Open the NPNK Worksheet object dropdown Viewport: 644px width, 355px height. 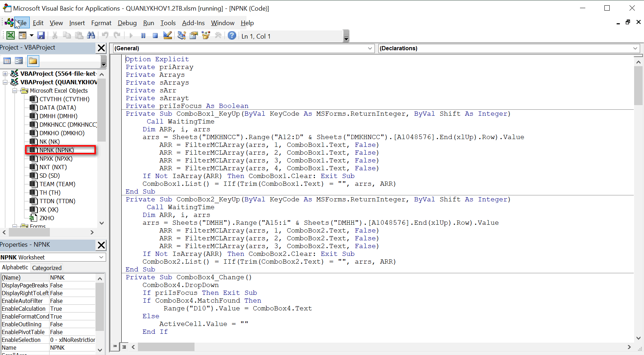coord(101,257)
